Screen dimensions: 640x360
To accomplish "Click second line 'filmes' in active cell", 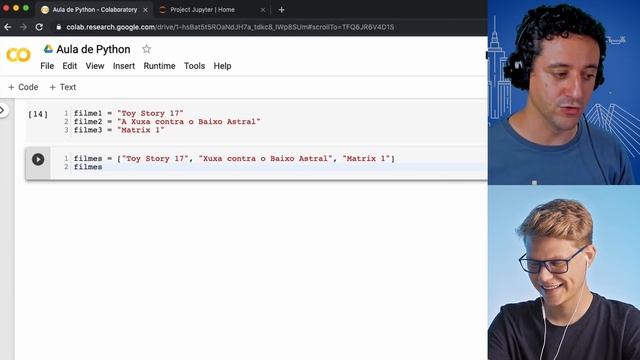I will click(x=88, y=167).
